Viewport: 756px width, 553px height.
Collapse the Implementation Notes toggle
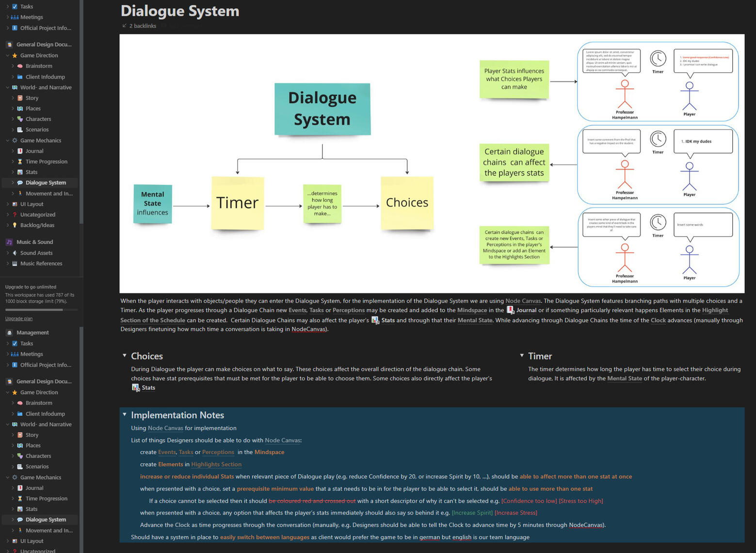pyautogui.click(x=125, y=415)
